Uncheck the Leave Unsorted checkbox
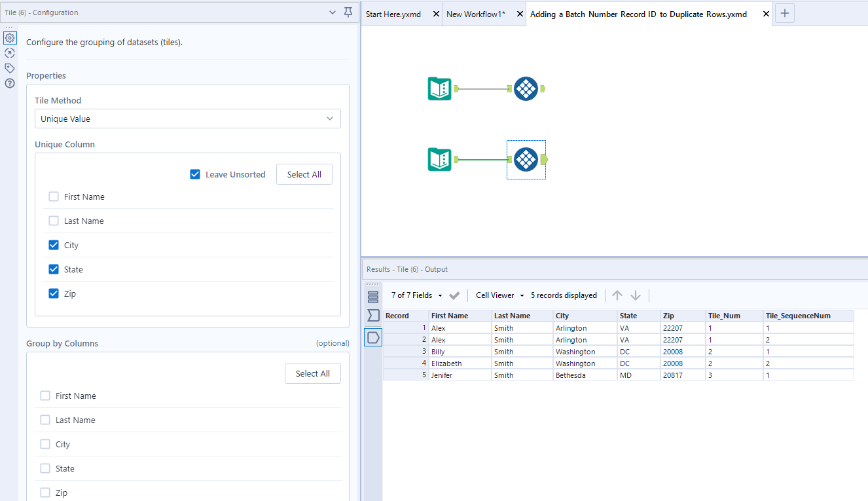Viewport: 868px width, 501px height. pos(195,174)
